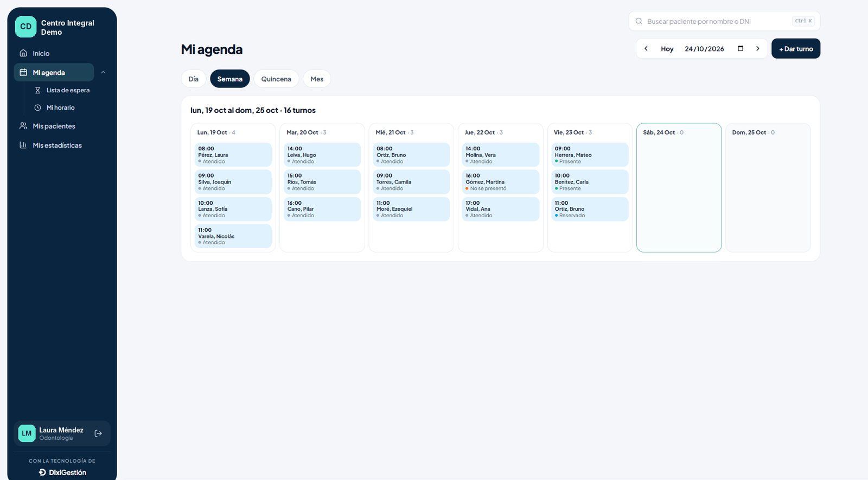
Task: Click the Mi horario clock icon
Action: [x=37, y=108]
